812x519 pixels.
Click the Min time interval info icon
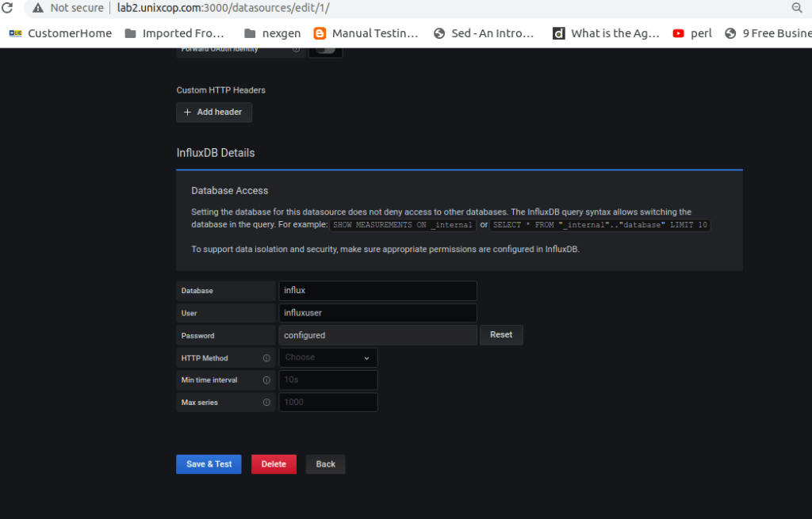(266, 380)
